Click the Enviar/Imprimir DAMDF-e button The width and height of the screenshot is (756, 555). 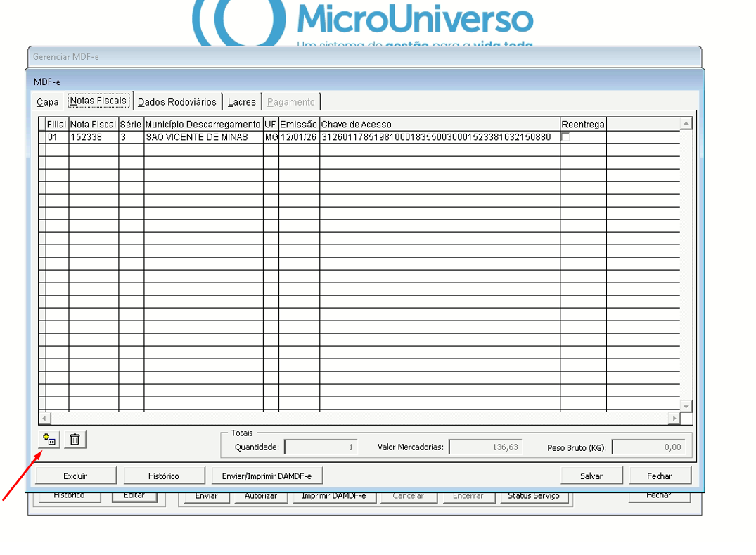(x=267, y=476)
